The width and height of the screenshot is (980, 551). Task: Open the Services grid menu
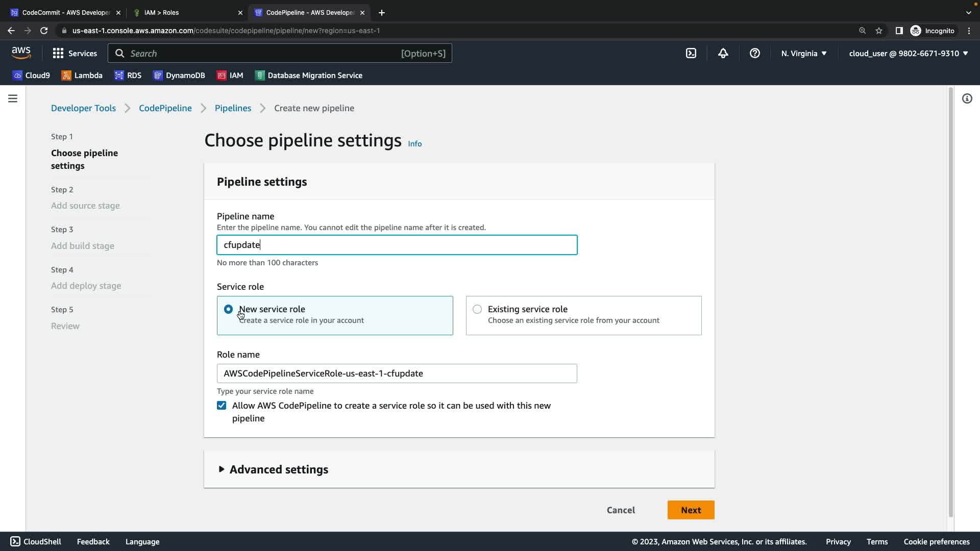point(75,53)
